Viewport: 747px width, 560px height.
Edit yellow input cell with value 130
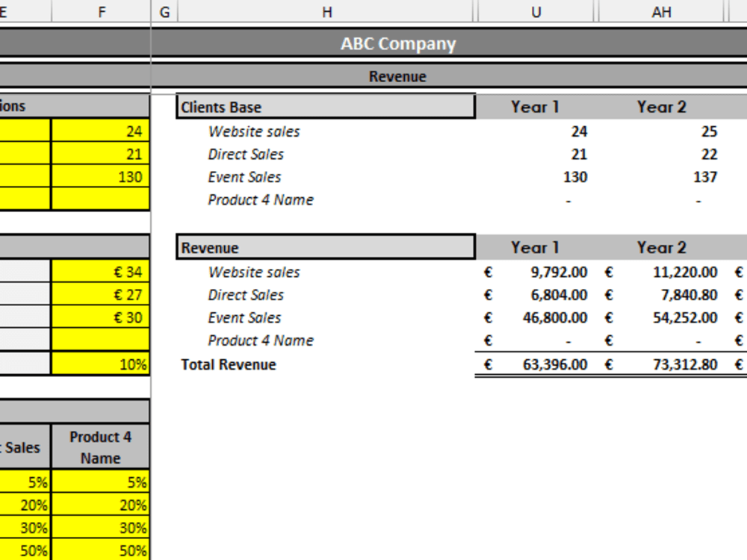pos(100,177)
